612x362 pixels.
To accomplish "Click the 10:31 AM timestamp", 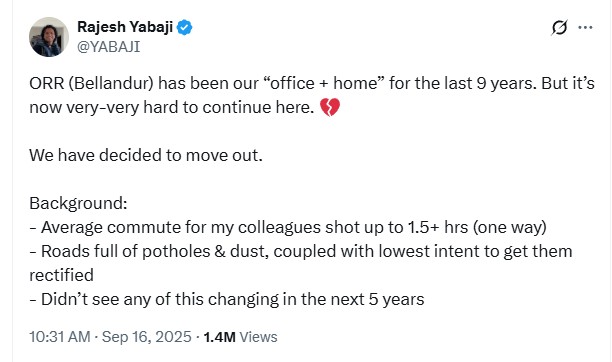I will [x=60, y=337].
